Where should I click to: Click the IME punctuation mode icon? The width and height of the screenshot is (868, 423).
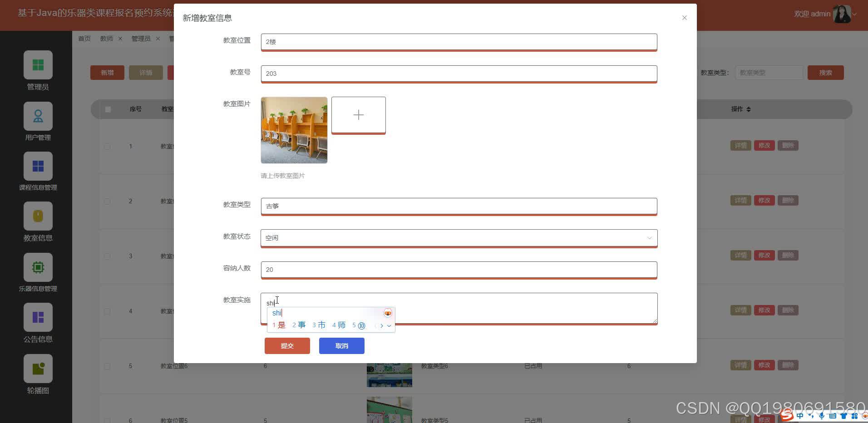(811, 416)
